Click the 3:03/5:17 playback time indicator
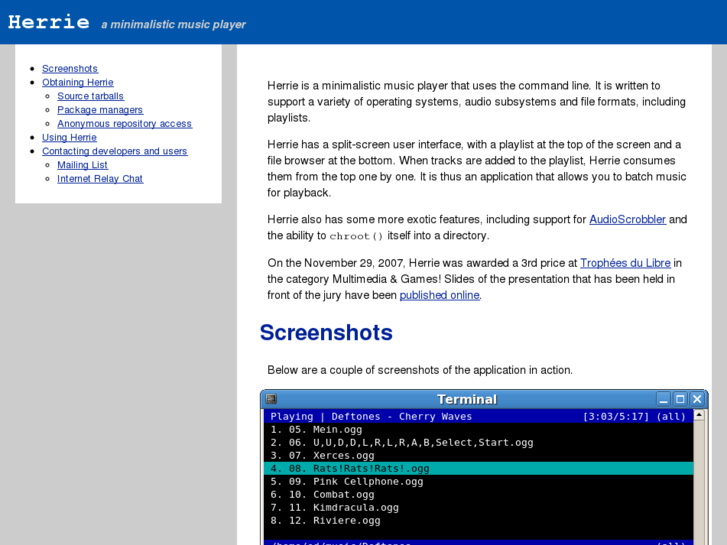This screenshot has height=545, width=727. (616, 417)
